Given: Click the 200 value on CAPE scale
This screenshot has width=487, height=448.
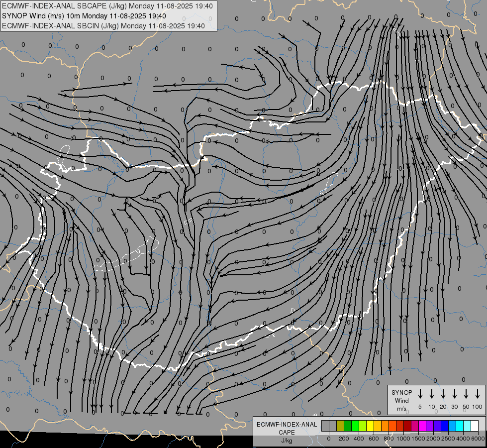Looking at the screenshot, I should point(344,439).
